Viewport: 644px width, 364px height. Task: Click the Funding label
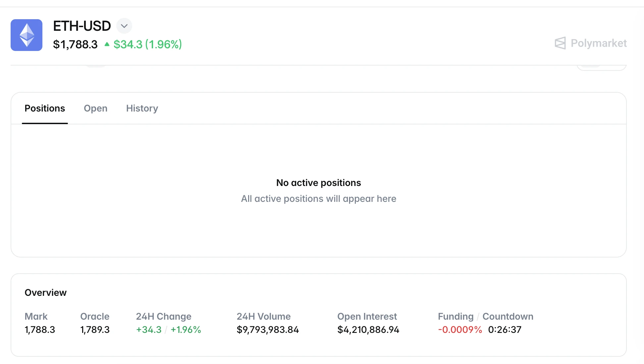click(x=456, y=316)
